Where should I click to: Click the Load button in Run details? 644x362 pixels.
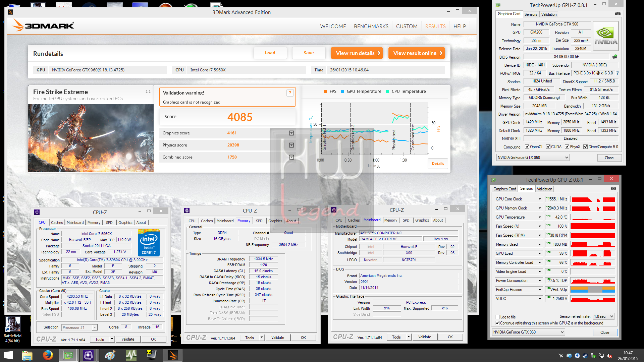[x=270, y=53]
